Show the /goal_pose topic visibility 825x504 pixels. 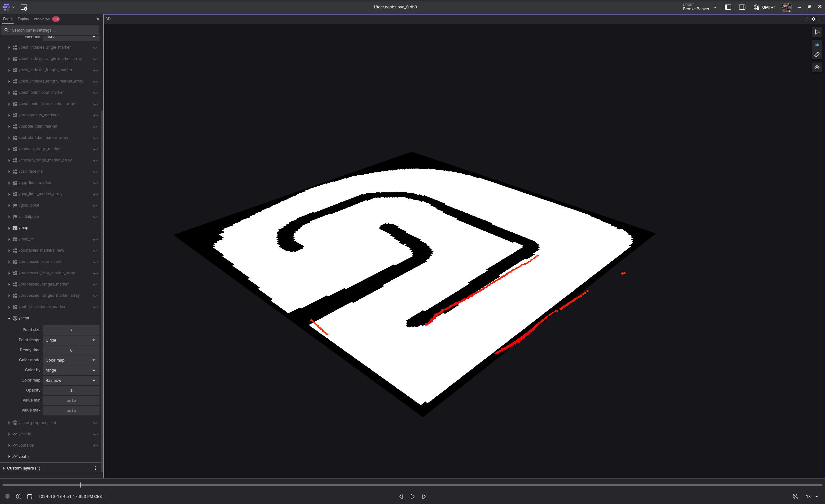pos(95,206)
